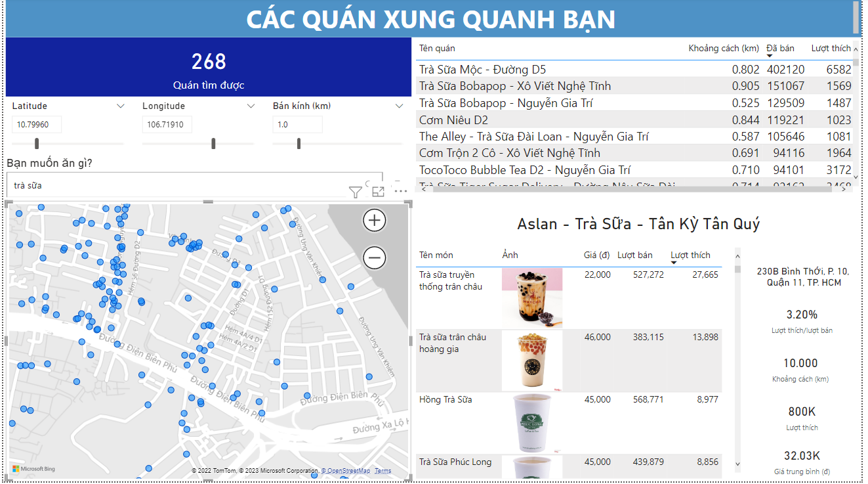
Task: Select the Cơm Niêu D2 restaurant row
Action: [634, 120]
